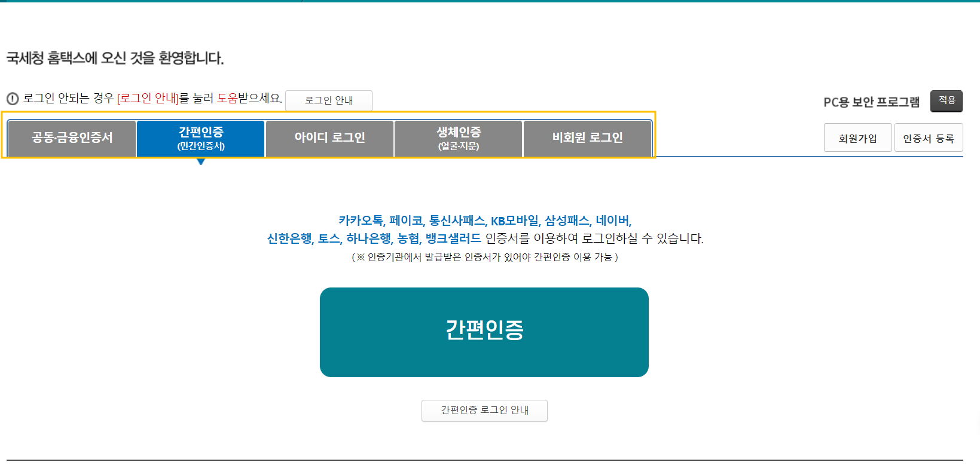980x465 pixels.
Task: Click the 토스 provider name
Action: [x=329, y=238]
